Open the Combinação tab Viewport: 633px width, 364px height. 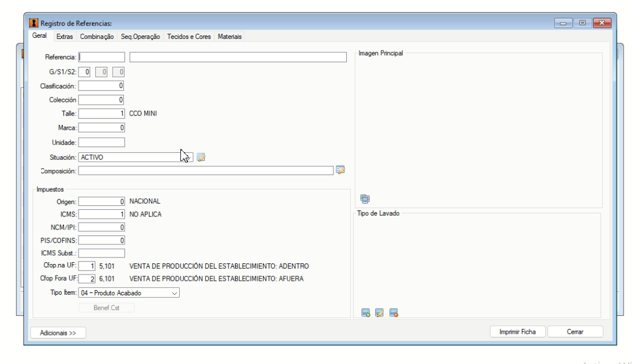pyautogui.click(x=97, y=37)
